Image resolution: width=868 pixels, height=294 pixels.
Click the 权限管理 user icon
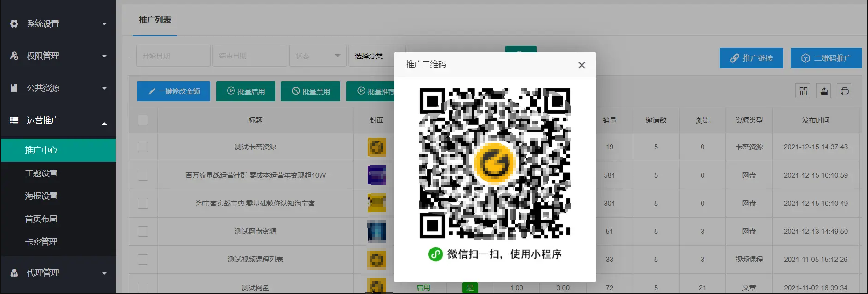[14, 56]
